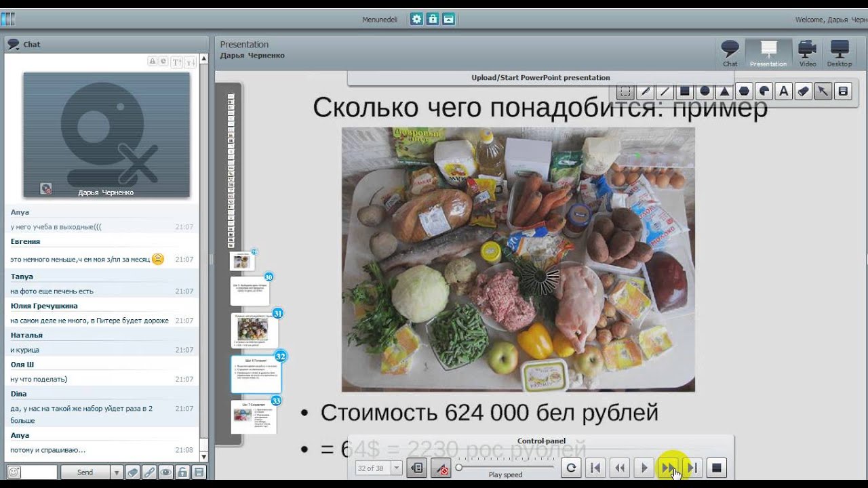868x488 pixels.
Task: Open slide 33 thumbnail
Action: [x=253, y=416]
